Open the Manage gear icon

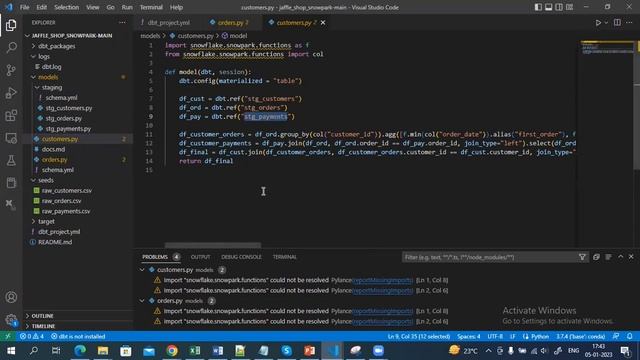tap(11, 320)
